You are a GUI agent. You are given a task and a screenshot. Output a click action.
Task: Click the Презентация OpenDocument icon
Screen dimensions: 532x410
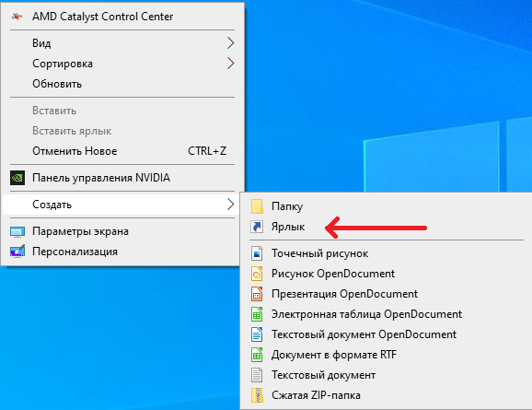click(257, 294)
